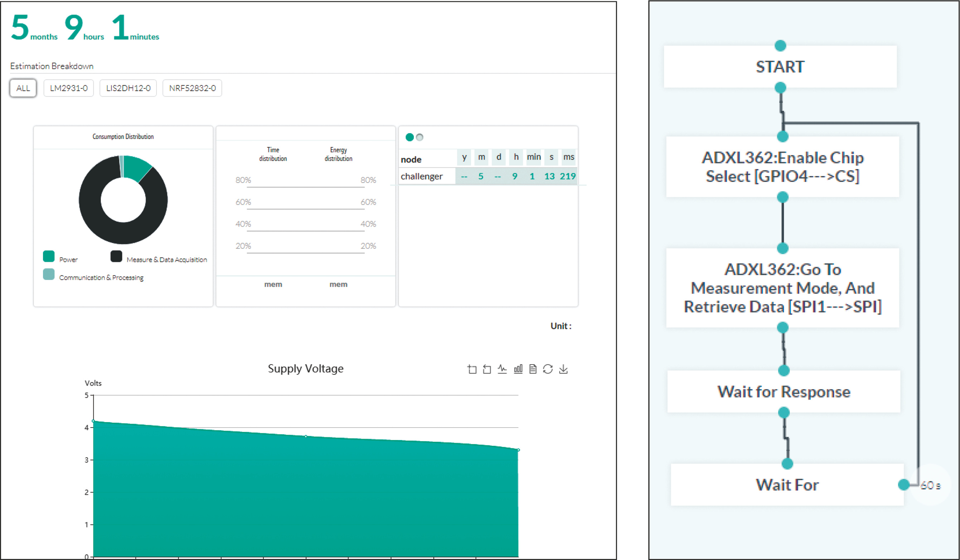Viewport: 960px width, 560px height.
Task: Click the START flow block
Action: 780,67
